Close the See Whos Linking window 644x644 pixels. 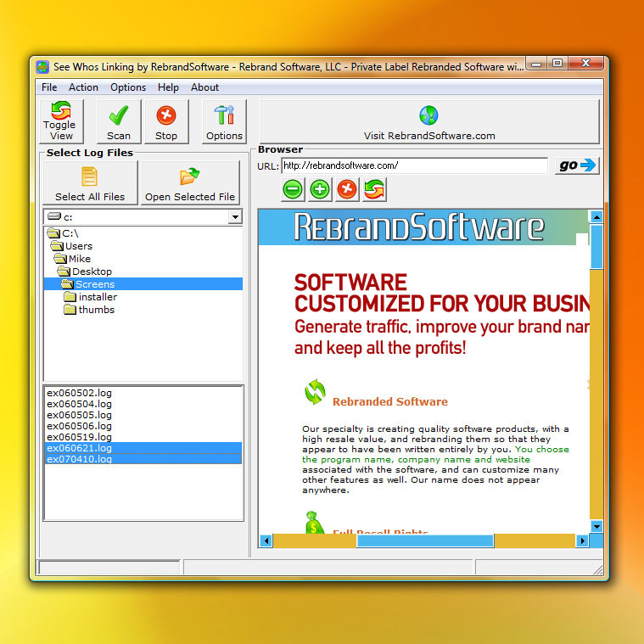tap(585, 64)
